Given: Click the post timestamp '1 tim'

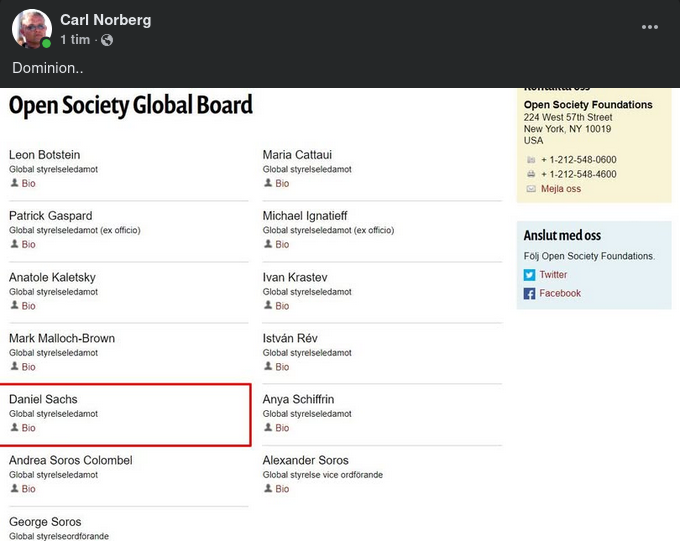Looking at the screenshot, I should (x=75, y=40).
